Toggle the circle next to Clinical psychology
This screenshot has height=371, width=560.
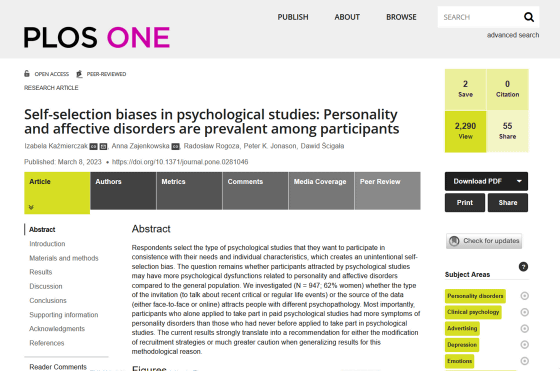pyautogui.click(x=524, y=312)
